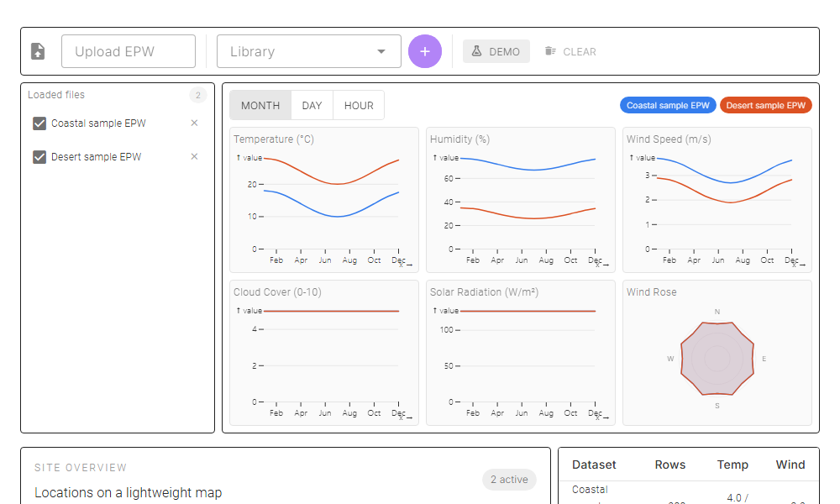Click the orange Desert sample EPW chip

(766, 106)
